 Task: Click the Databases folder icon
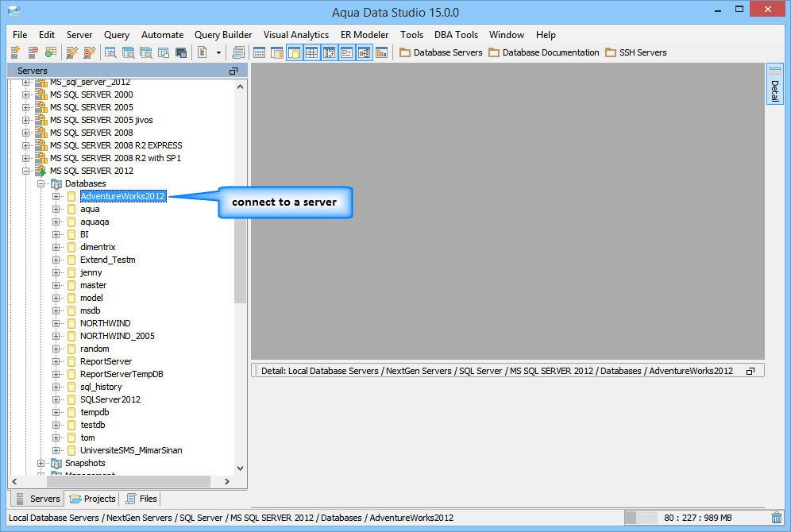coord(56,183)
